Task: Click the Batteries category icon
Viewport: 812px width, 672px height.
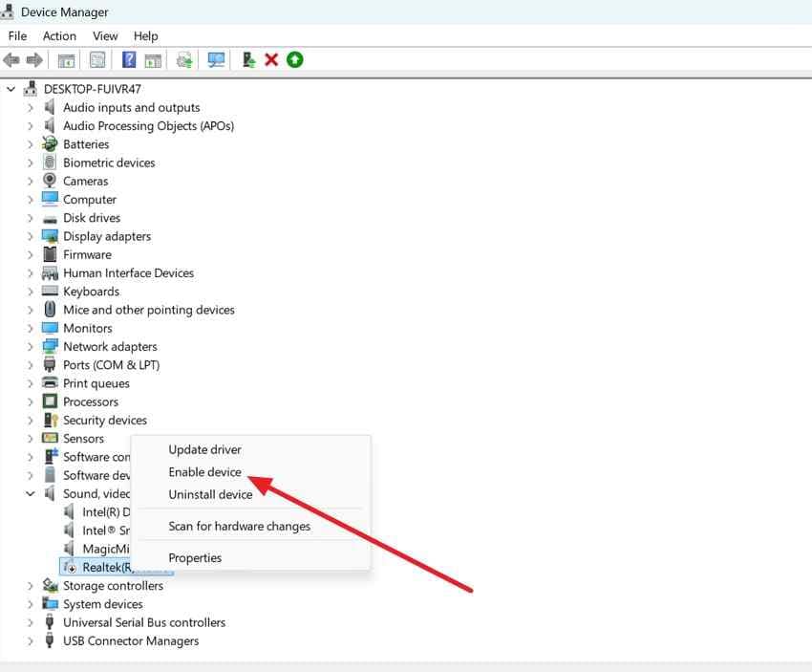Action: coord(50,144)
